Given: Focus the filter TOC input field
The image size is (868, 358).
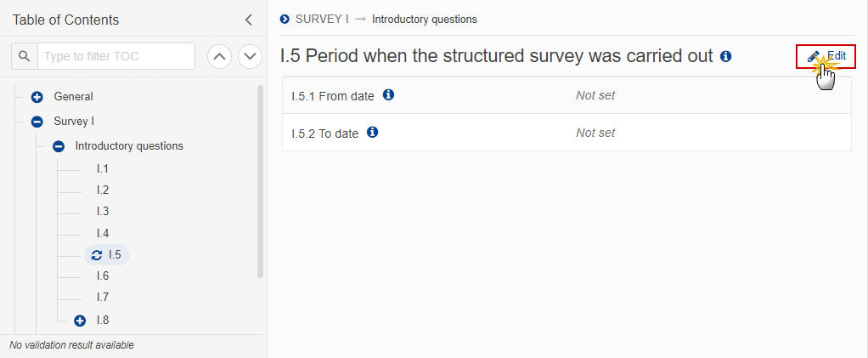Looking at the screenshot, I should coord(116,56).
